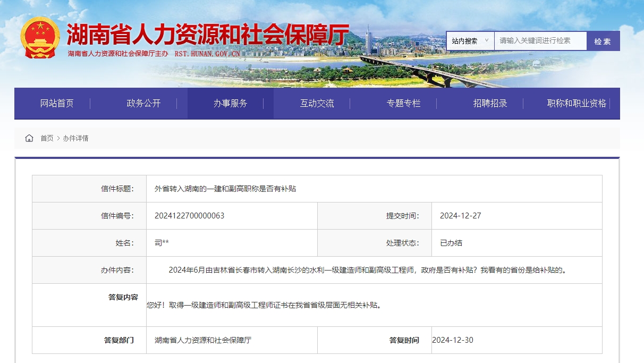Focus the keyword search input field

coord(540,41)
